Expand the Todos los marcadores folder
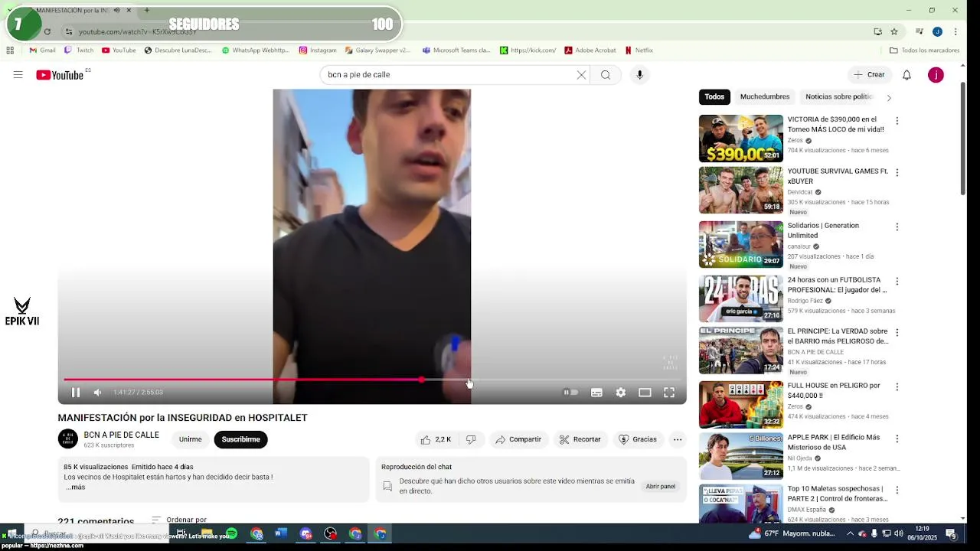Screen dimensions: 980x551 coord(924,51)
